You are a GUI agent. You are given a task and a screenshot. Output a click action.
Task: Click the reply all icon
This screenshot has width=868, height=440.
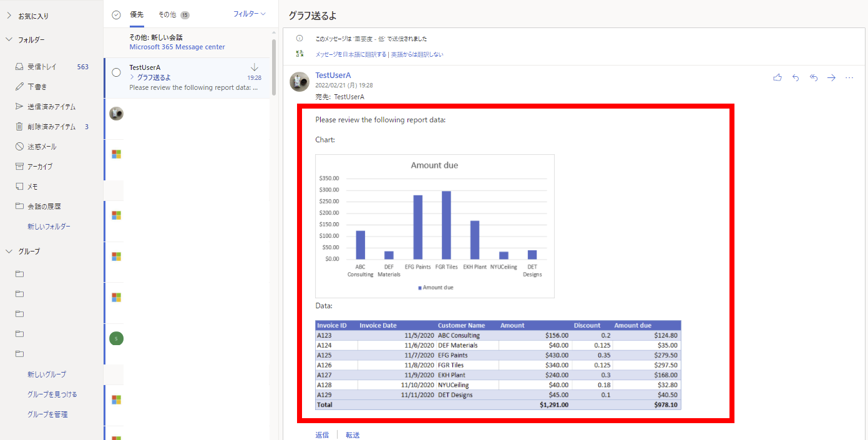pos(814,77)
